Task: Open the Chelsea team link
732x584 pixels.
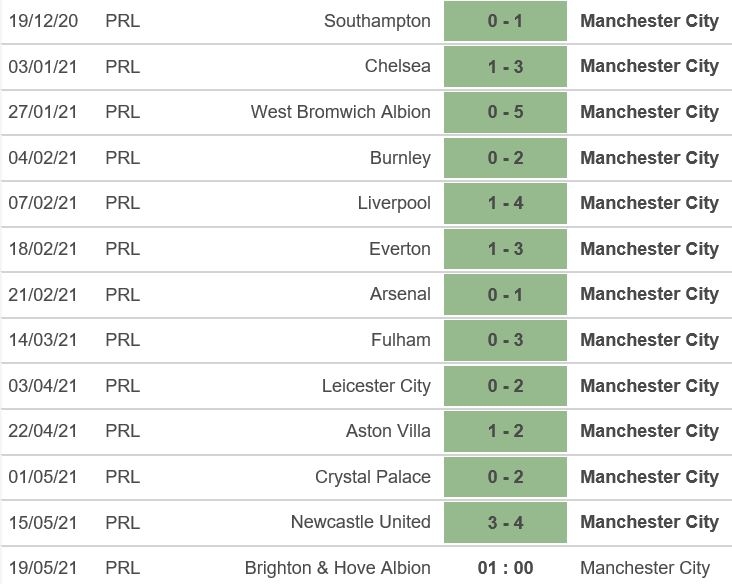Action: pyautogui.click(x=398, y=66)
